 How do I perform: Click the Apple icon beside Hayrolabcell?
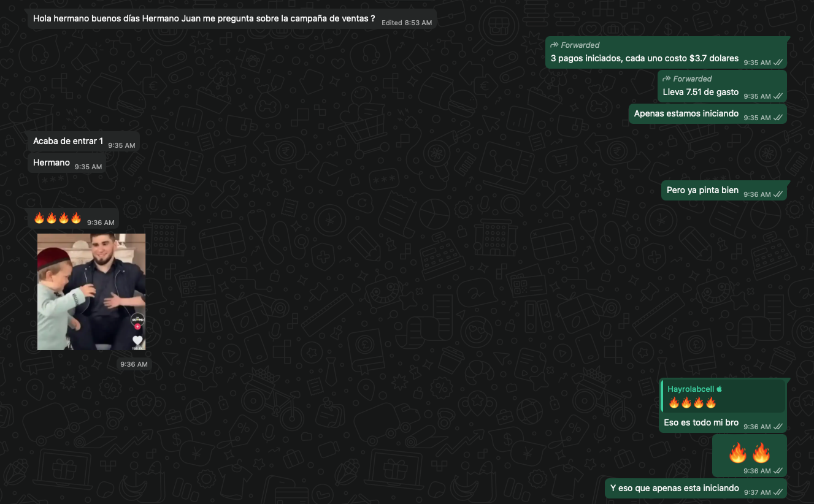pos(720,389)
